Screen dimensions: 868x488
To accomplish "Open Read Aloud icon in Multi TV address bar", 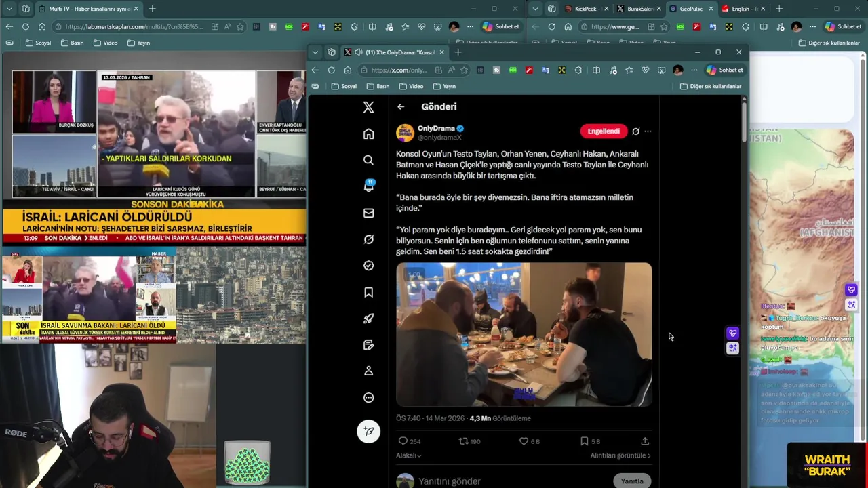I will [227, 27].
